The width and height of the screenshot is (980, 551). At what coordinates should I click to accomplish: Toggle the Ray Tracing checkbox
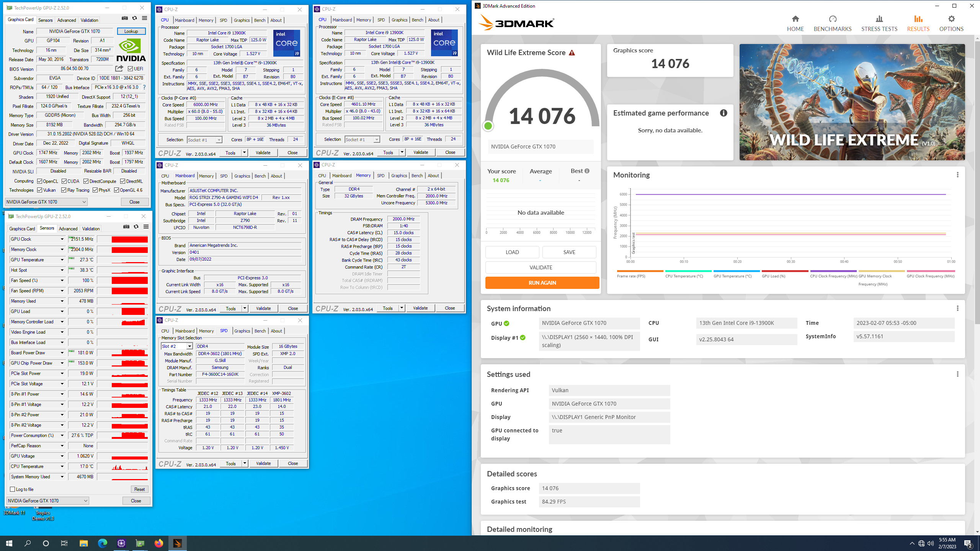[64, 190]
